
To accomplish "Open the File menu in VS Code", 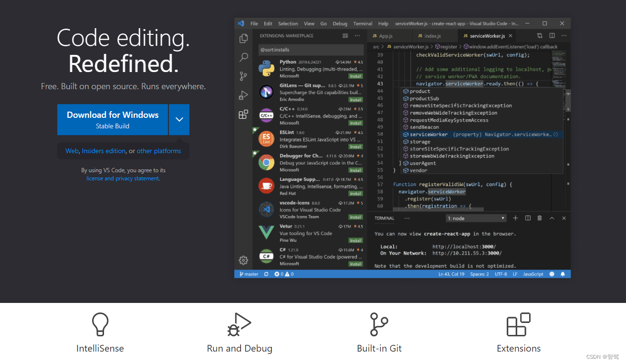I will [x=254, y=23].
